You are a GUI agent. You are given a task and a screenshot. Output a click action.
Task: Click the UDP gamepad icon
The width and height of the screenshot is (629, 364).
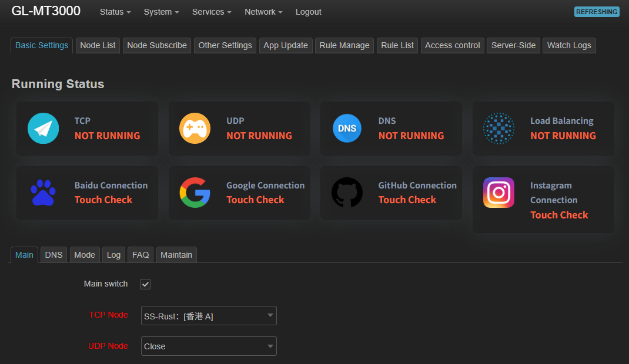click(x=195, y=129)
